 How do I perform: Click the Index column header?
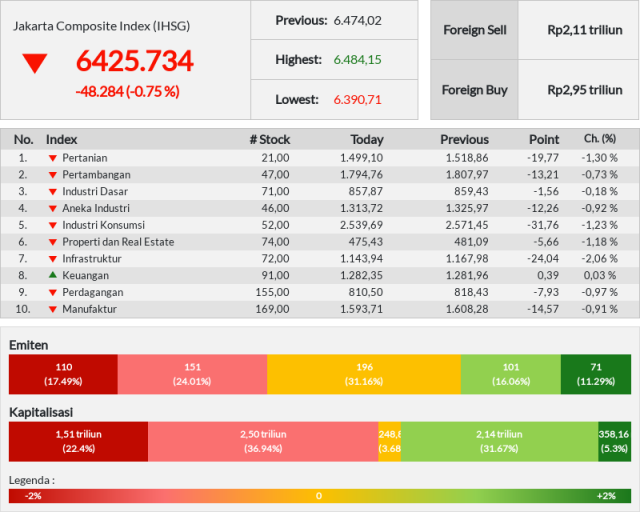(61, 140)
